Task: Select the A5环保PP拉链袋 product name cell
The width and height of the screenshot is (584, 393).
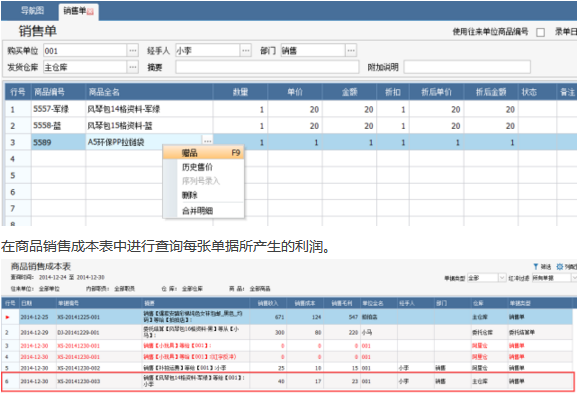Action: pos(145,142)
